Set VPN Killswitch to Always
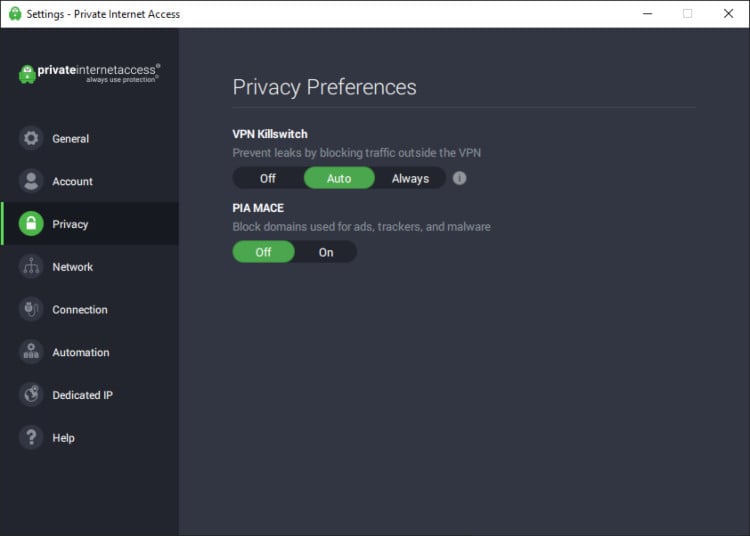The width and height of the screenshot is (750, 536). coord(410,178)
